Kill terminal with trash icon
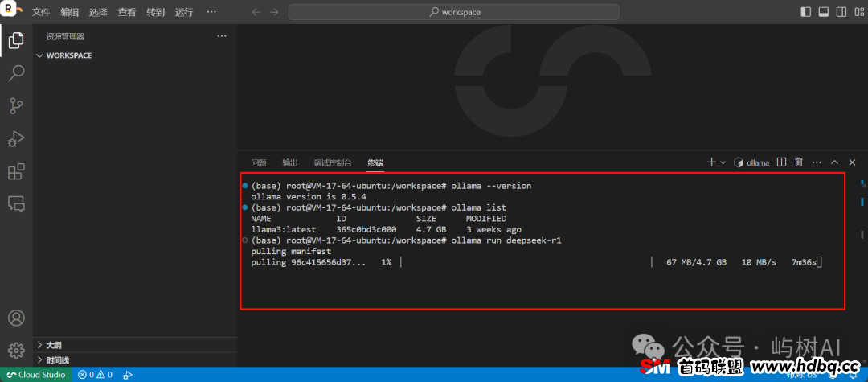Image resolution: width=868 pixels, height=382 pixels. pos(799,162)
